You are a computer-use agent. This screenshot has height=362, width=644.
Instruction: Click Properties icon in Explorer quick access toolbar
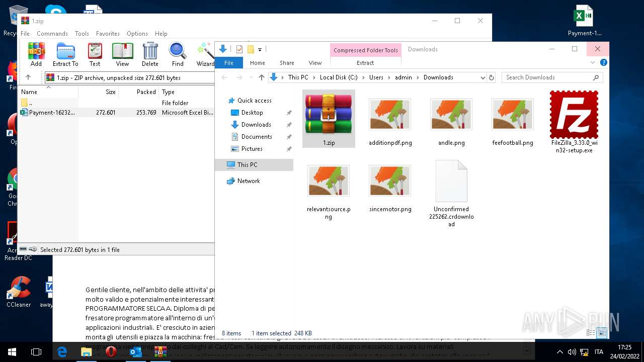[x=239, y=49]
